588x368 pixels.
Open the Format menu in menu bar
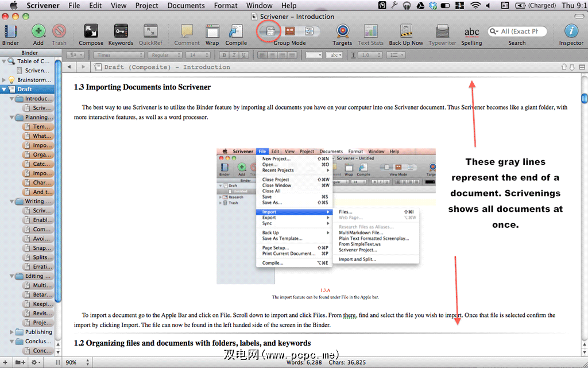click(x=226, y=5)
